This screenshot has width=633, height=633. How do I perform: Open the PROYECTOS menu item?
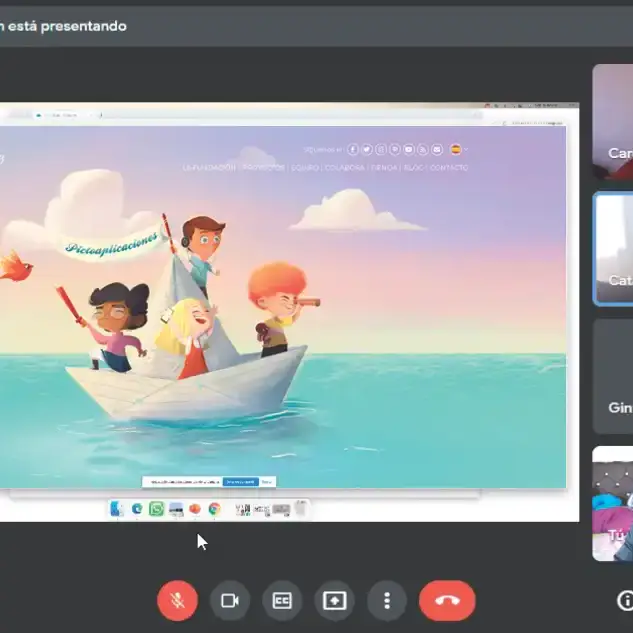tap(264, 168)
